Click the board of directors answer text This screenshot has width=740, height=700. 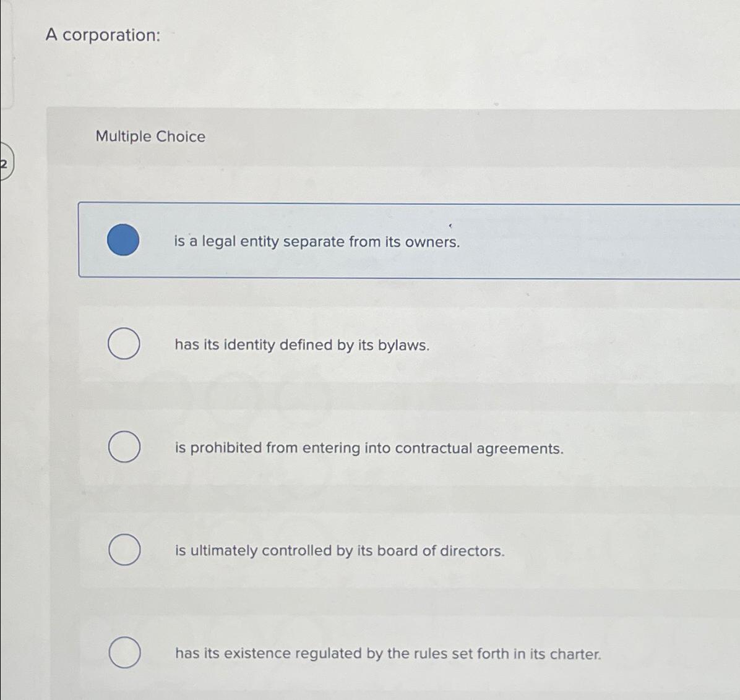pos(340,551)
